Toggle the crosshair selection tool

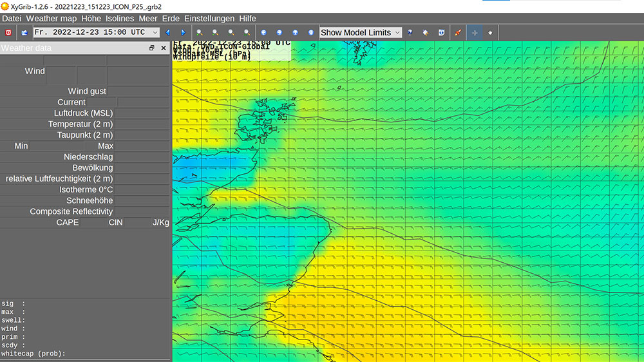(x=475, y=32)
